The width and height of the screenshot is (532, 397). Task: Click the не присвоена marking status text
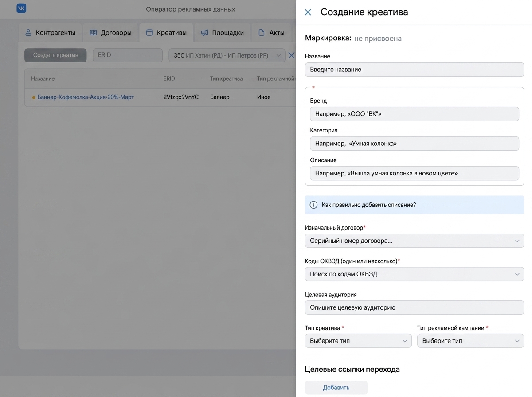click(378, 39)
